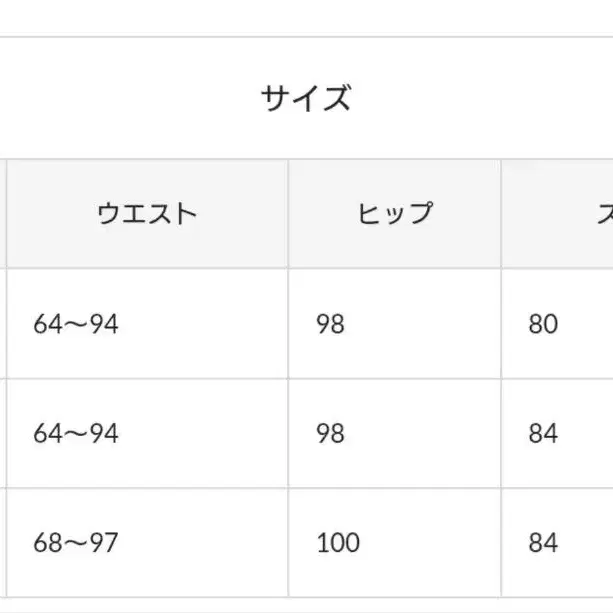The width and height of the screenshot is (613, 613).
Task: Click the blank area above the サイズ section
Action: pos(306,16)
